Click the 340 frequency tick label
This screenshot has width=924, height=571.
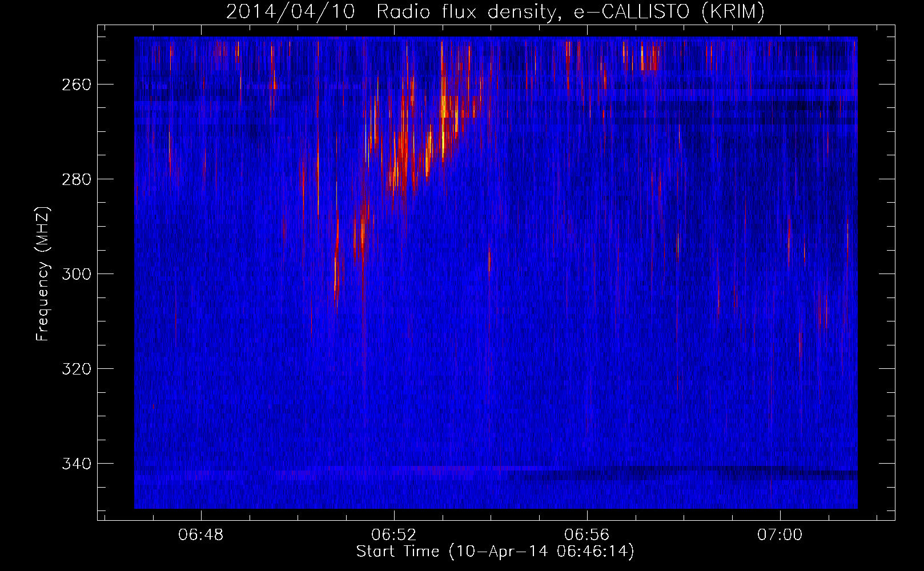pos(77,464)
